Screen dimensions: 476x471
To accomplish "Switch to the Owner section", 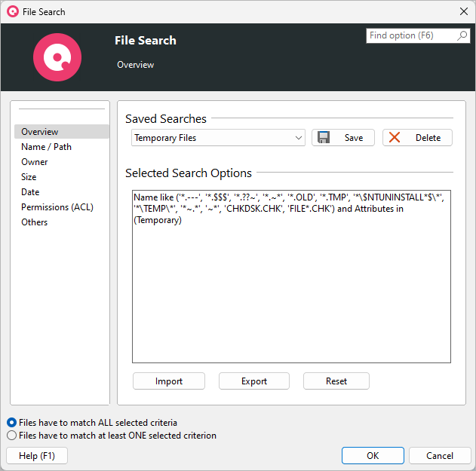I will [x=35, y=162].
